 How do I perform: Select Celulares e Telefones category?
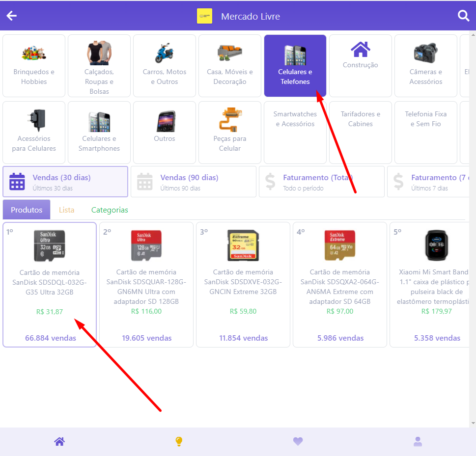[295, 66]
